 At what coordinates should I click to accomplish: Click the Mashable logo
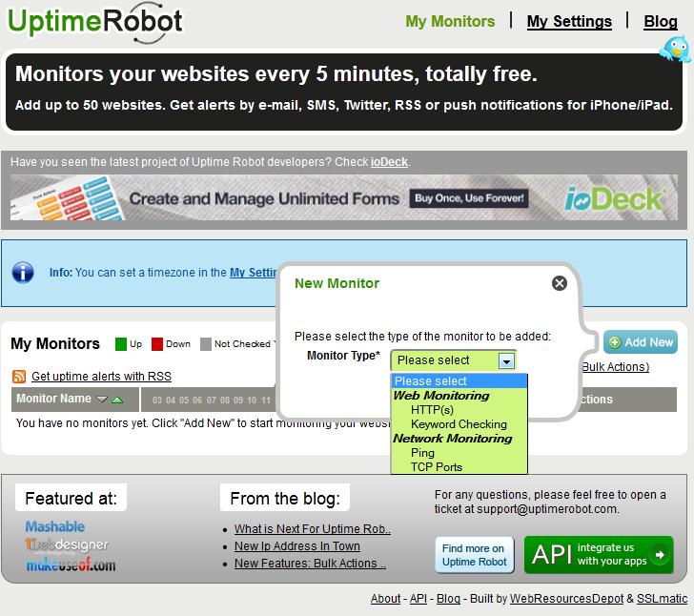click(x=55, y=526)
